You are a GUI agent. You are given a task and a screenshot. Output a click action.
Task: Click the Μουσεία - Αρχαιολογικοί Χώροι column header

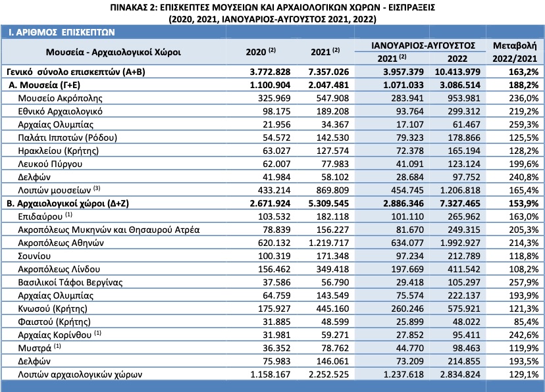click(x=113, y=52)
